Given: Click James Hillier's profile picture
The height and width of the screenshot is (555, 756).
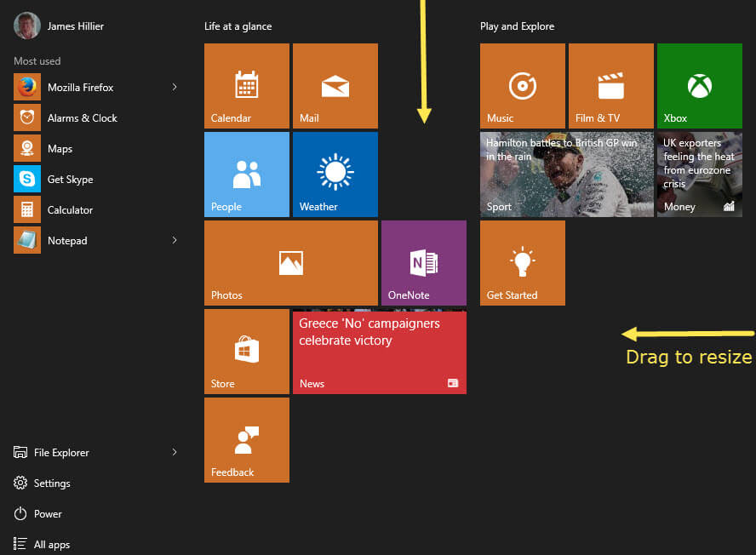Looking at the screenshot, I should coord(27,26).
